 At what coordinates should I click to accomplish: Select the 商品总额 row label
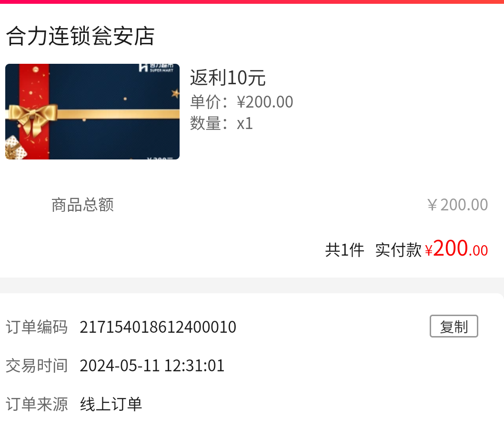pyautogui.click(x=82, y=205)
